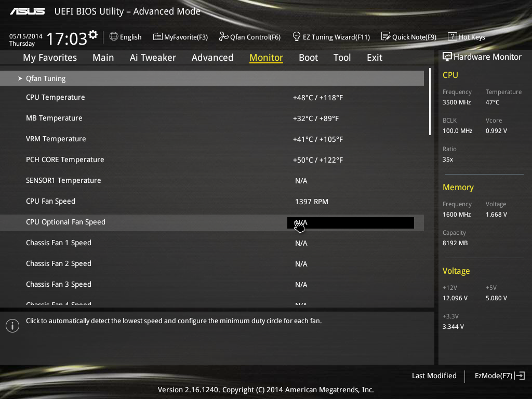
Task: Click the 0.992 V Vcore value
Action: 496,130
